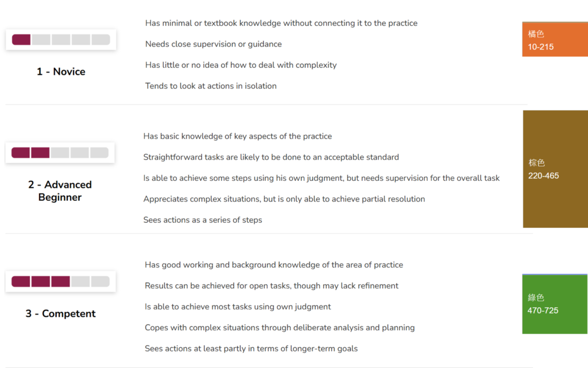Click "Tends to look at actions in isolation"
The width and height of the screenshot is (588, 368).
click(x=211, y=86)
